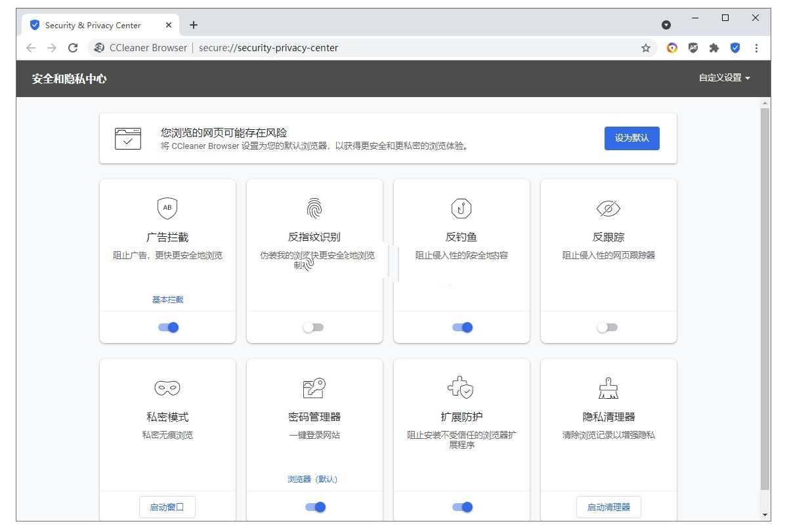Enable the 反指纹识别 switch

(314, 327)
